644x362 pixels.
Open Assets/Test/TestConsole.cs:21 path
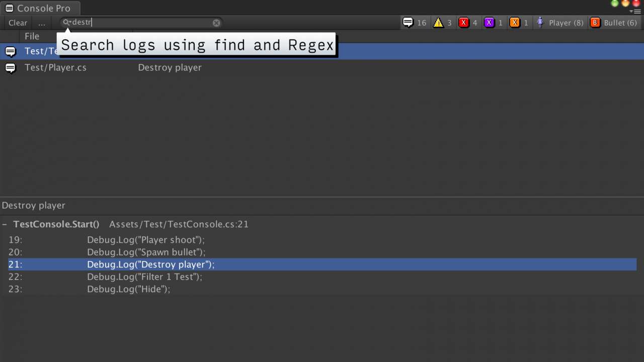[x=179, y=224]
